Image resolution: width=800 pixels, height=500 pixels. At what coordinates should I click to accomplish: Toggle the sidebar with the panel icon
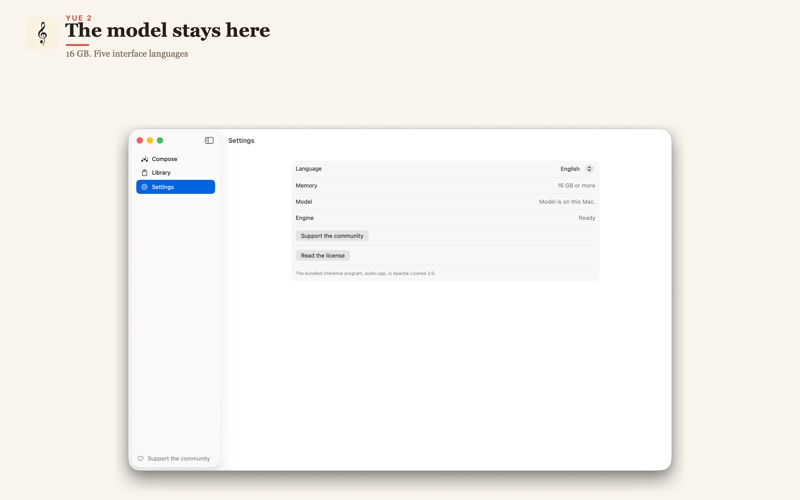click(209, 140)
